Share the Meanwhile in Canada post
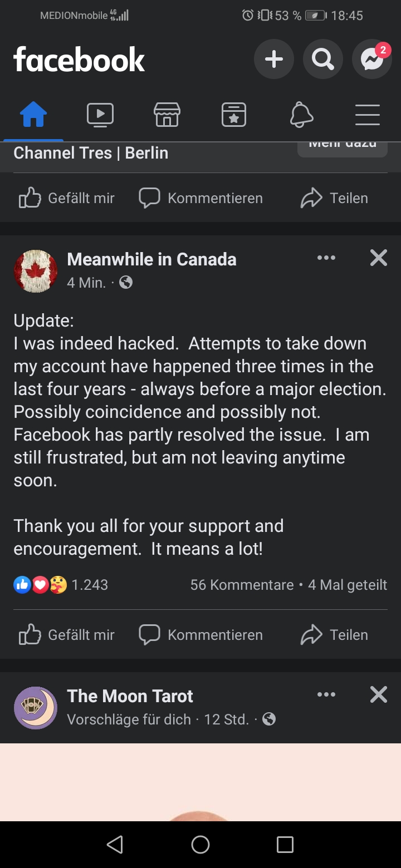This screenshot has width=401, height=868. click(x=334, y=635)
